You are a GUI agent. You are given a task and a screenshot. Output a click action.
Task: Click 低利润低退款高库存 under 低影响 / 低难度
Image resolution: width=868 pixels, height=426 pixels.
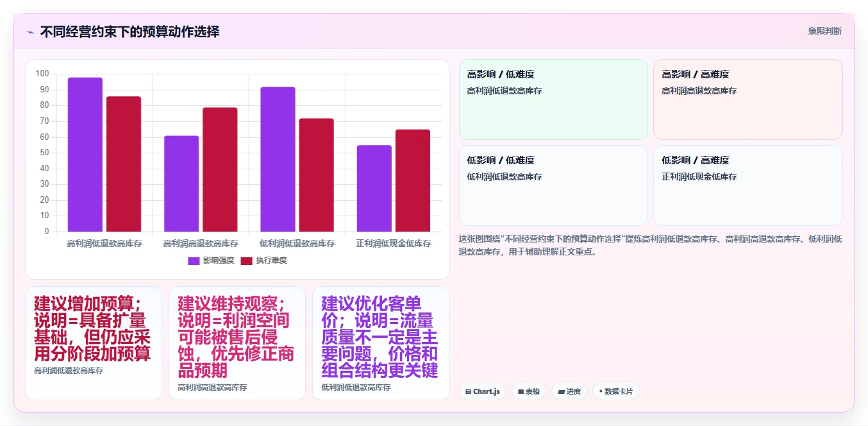[x=505, y=177]
